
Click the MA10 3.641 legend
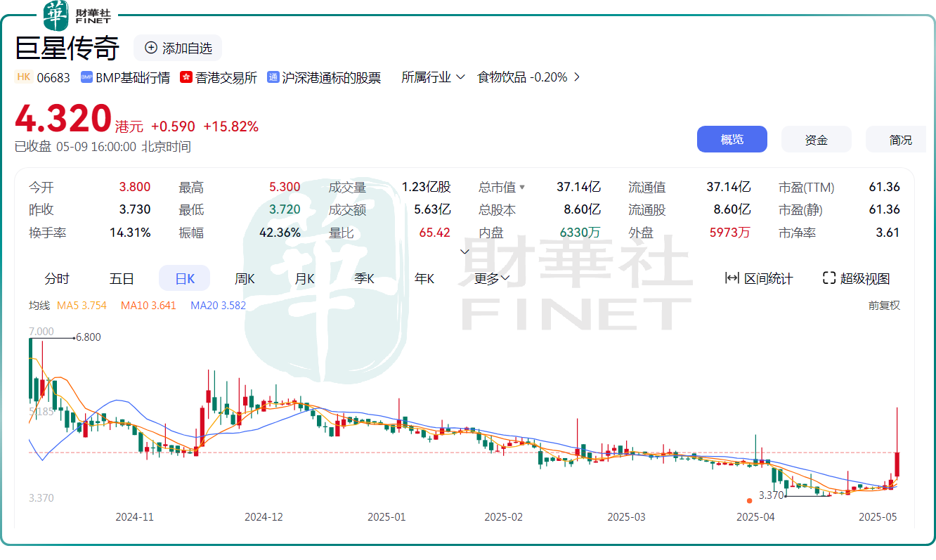click(148, 305)
